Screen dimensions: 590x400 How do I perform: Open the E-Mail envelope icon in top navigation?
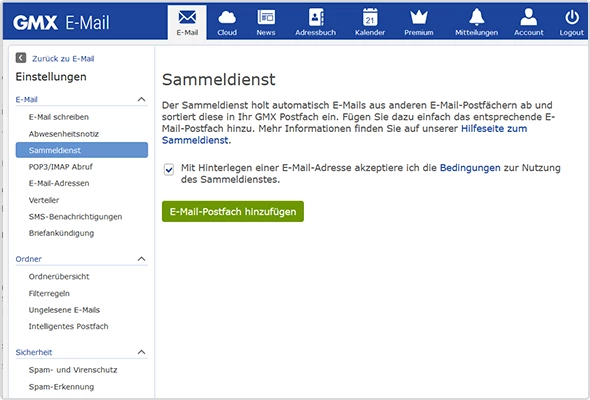pyautogui.click(x=187, y=17)
